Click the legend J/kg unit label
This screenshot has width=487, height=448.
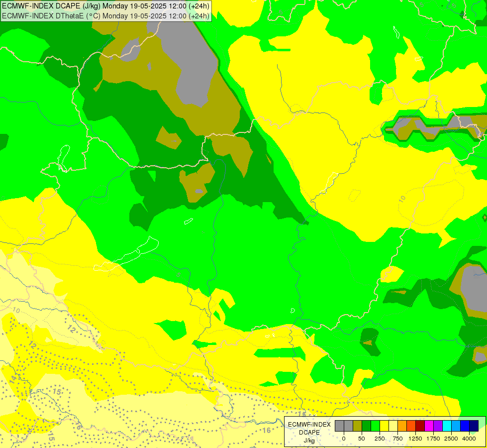coord(309,441)
